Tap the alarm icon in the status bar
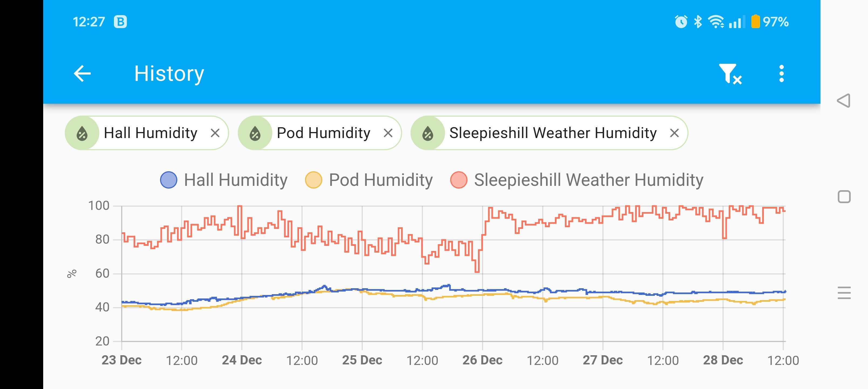Image resolution: width=868 pixels, height=389 pixels. [x=681, y=22]
